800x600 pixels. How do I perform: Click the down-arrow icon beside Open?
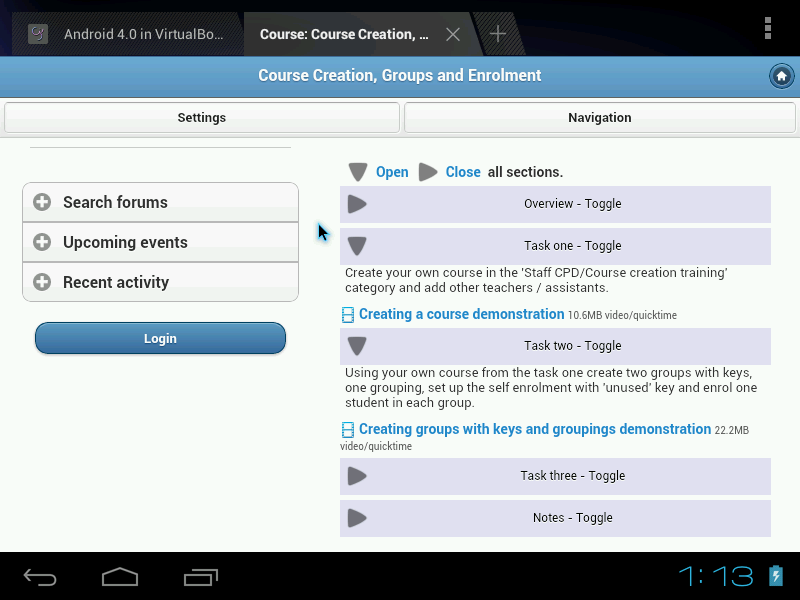point(358,172)
